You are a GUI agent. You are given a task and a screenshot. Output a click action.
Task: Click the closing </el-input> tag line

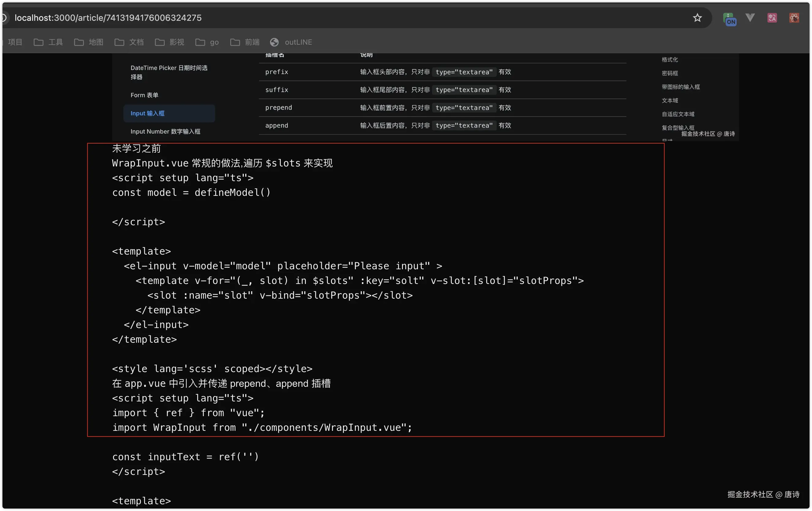(156, 325)
